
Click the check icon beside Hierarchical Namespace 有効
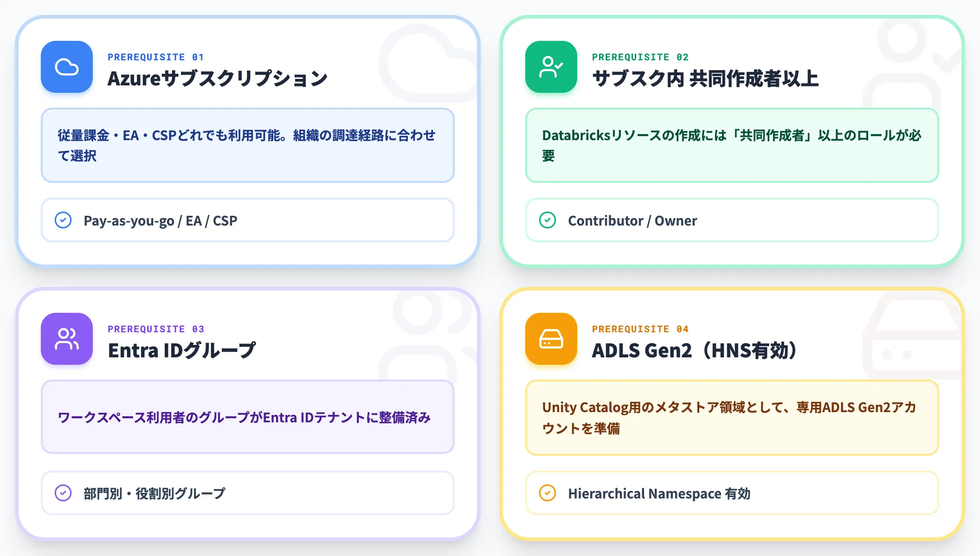(548, 493)
